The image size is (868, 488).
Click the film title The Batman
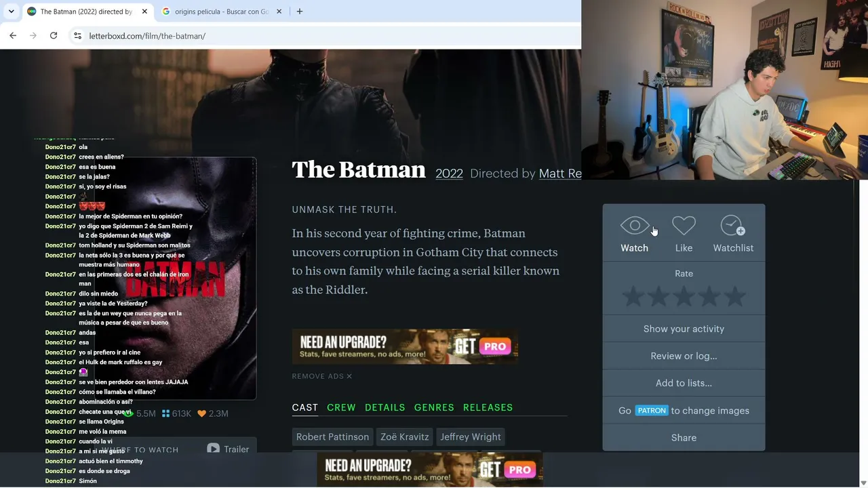click(x=359, y=170)
